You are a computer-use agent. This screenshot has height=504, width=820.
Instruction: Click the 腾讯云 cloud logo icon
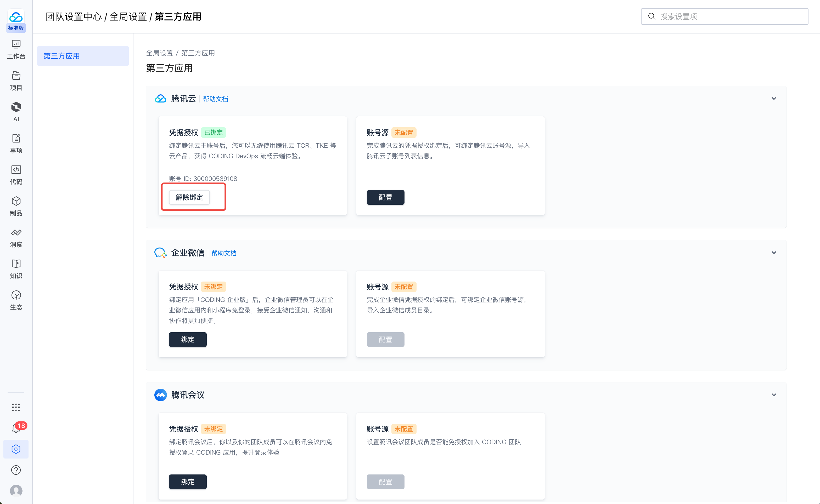pyautogui.click(x=160, y=99)
